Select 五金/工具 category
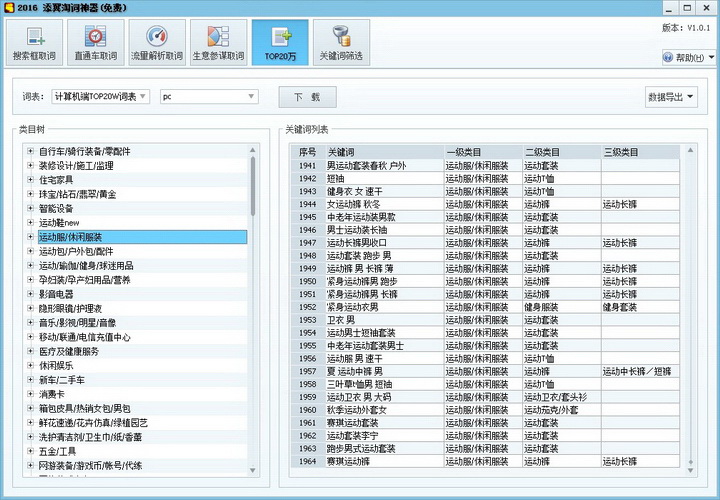The image size is (720, 500). click(x=57, y=451)
